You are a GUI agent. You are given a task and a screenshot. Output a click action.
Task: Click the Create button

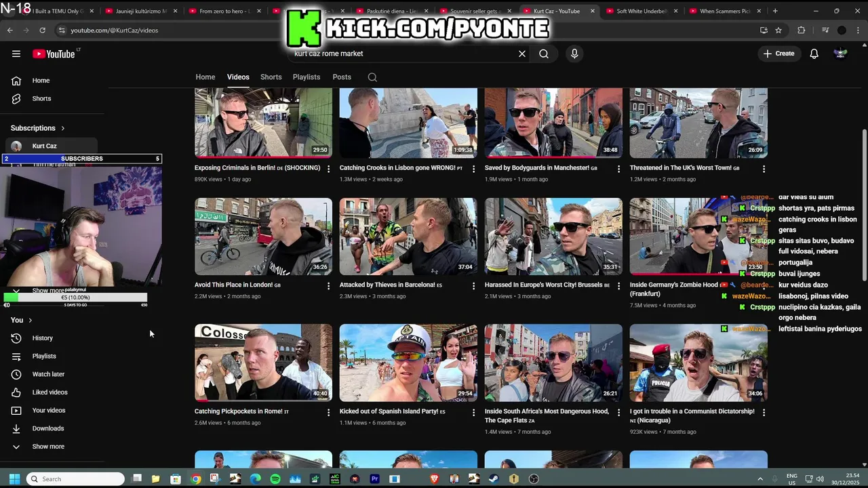click(778, 54)
